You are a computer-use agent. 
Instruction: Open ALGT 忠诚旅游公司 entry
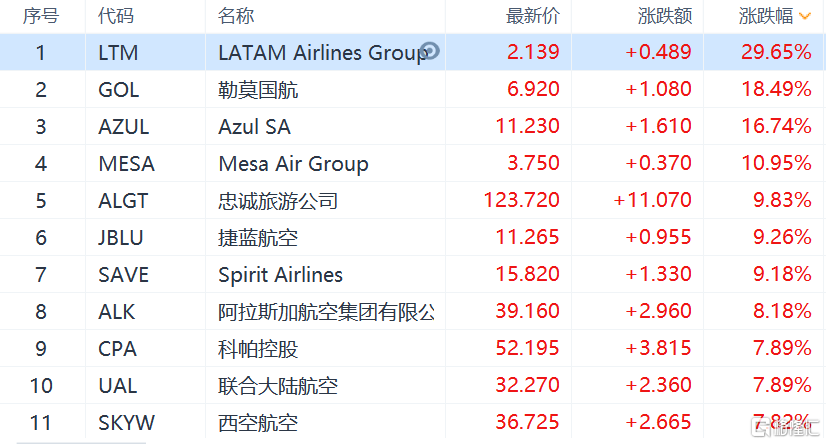(x=413, y=200)
